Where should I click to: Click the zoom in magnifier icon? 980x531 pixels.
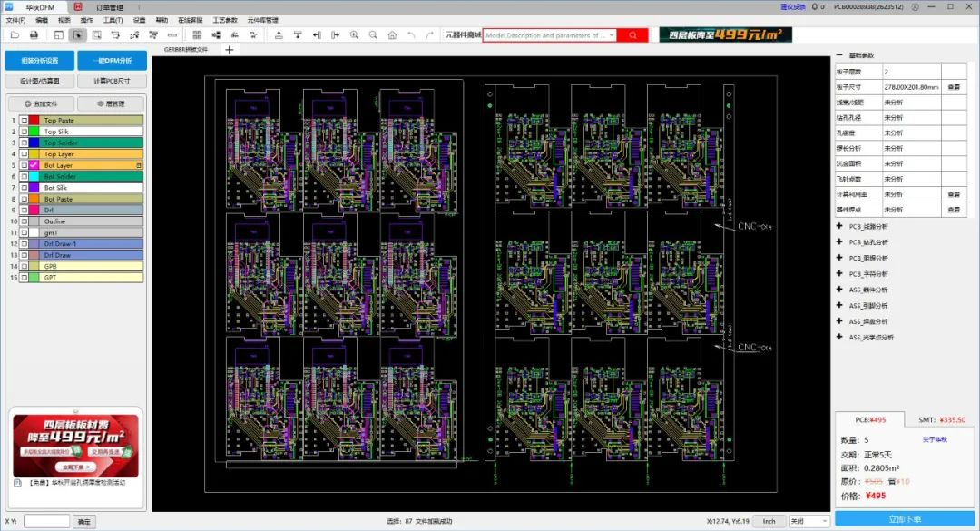(354, 35)
